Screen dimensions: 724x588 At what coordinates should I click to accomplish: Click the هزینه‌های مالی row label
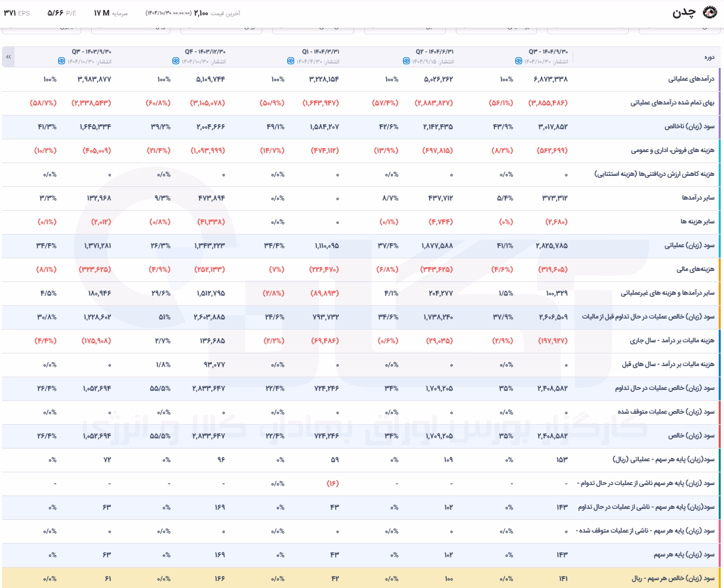point(696,270)
